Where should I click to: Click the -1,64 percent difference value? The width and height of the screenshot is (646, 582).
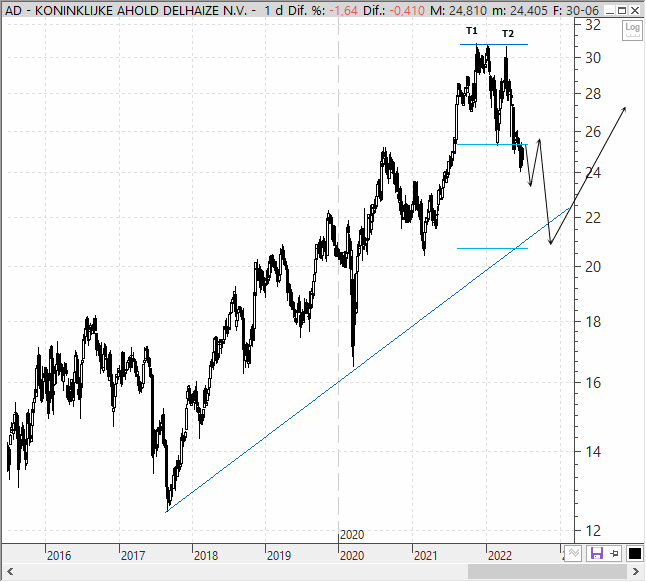343,10
